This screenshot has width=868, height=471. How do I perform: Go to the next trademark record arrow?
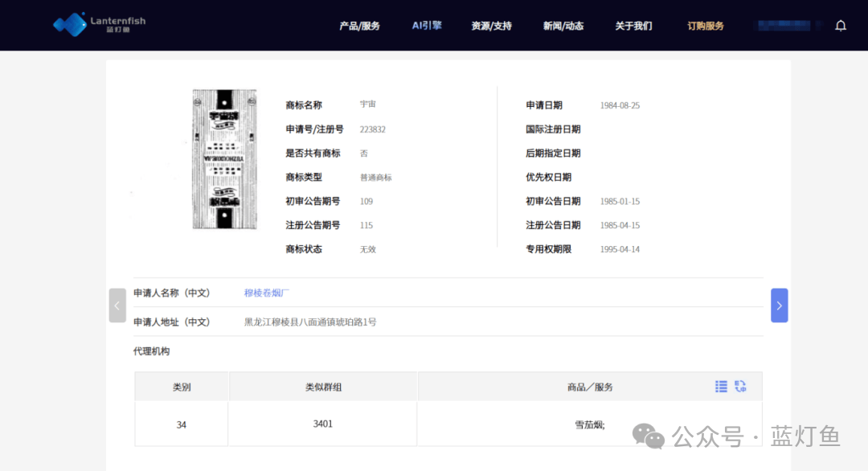point(779,305)
